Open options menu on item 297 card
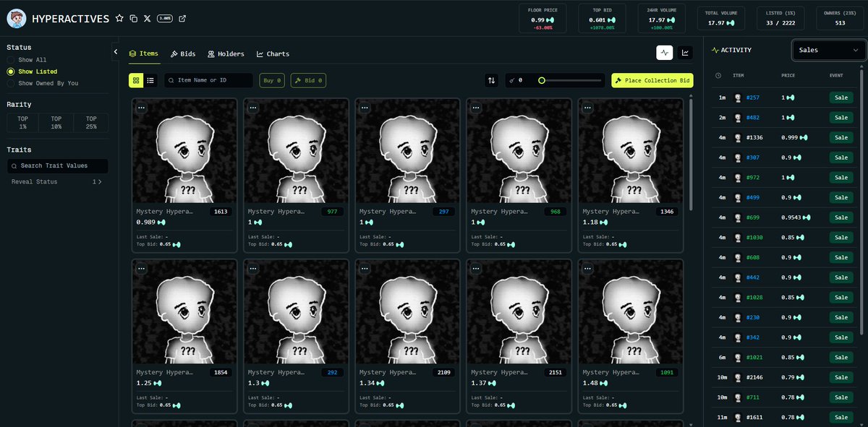This screenshot has width=868, height=427. 365,108
